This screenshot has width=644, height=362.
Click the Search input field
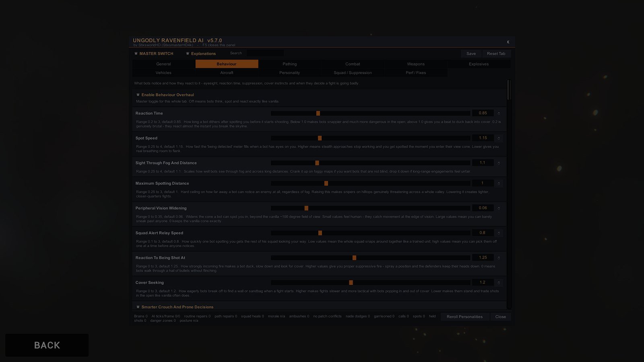265,53
